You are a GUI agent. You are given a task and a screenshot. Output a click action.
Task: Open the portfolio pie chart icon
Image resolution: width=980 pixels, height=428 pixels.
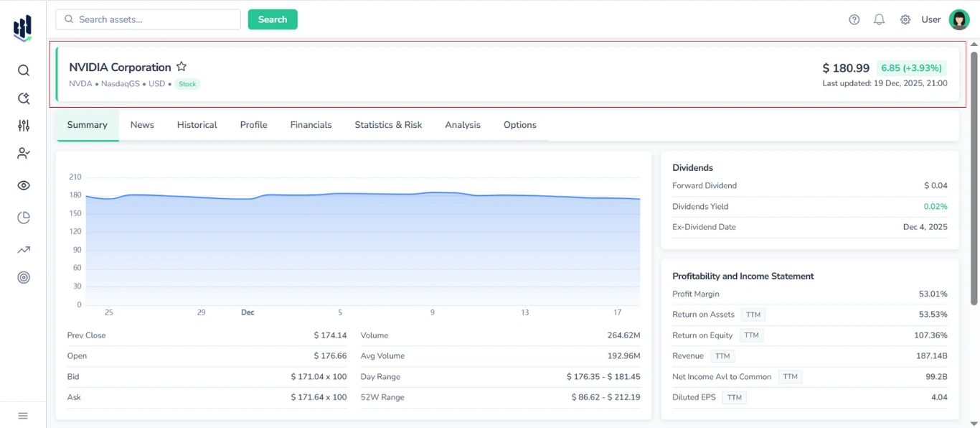[23, 216]
